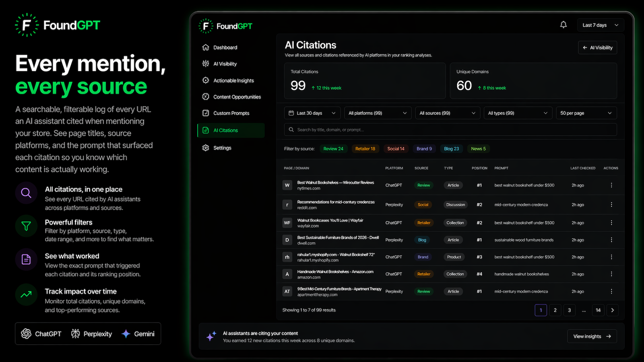Go to page 2 of results
This screenshot has height=362, width=644.
click(x=555, y=310)
